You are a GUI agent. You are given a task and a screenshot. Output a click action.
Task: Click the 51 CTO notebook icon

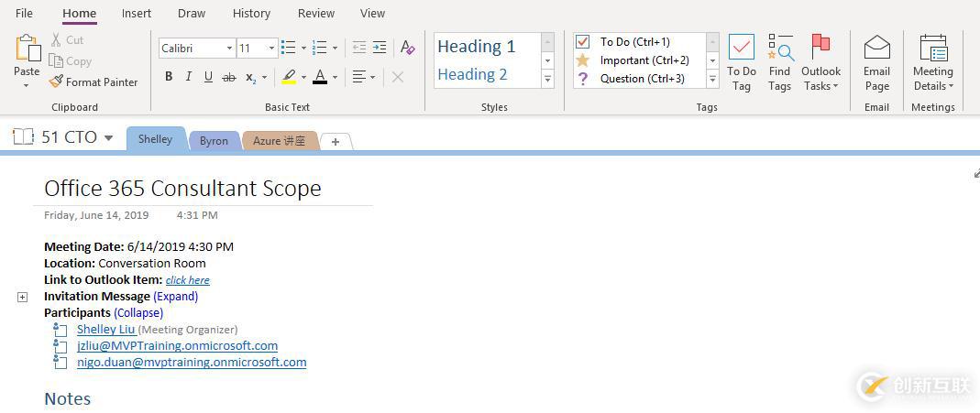[23, 136]
